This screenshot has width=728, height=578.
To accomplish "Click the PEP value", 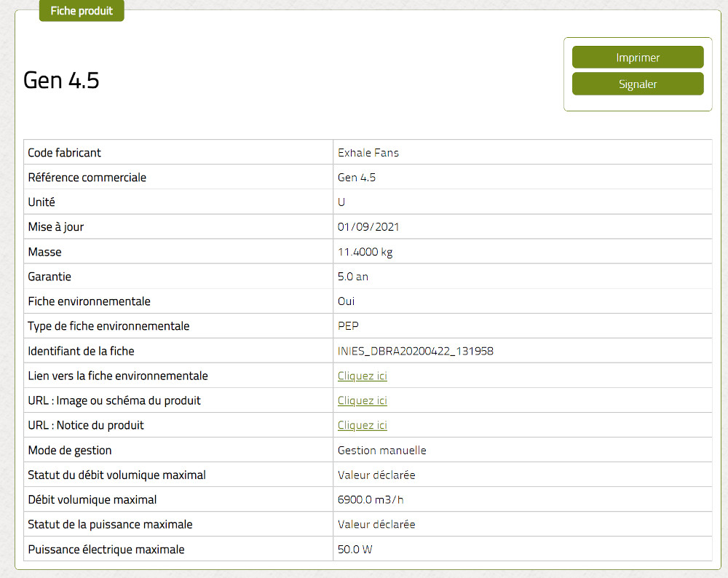I will click(348, 326).
